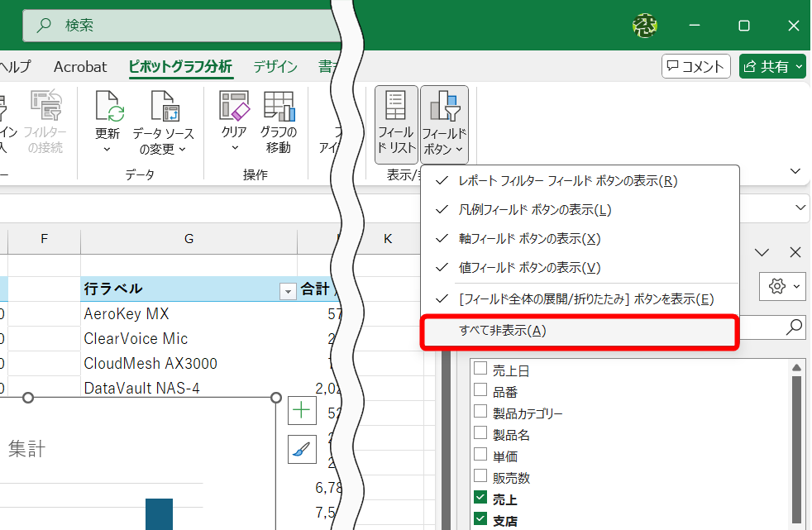This screenshot has width=812, height=530.
Task: Click the コメント button
Action: tap(695, 66)
